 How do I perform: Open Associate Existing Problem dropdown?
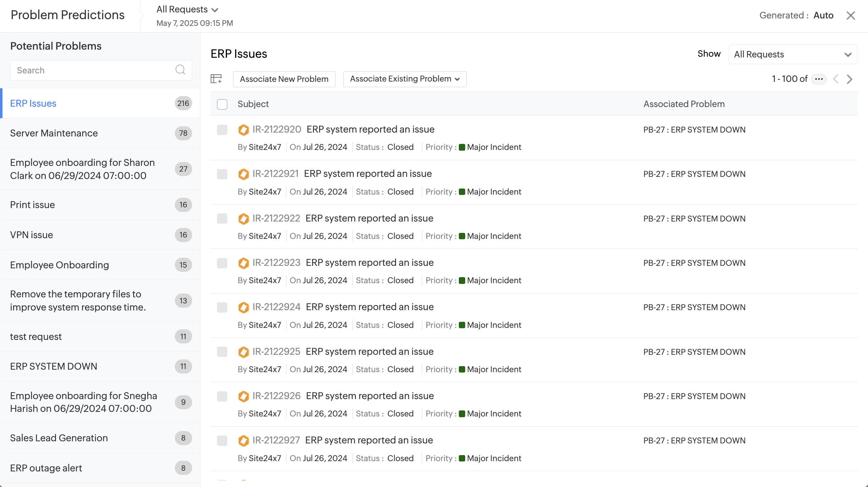coord(405,79)
